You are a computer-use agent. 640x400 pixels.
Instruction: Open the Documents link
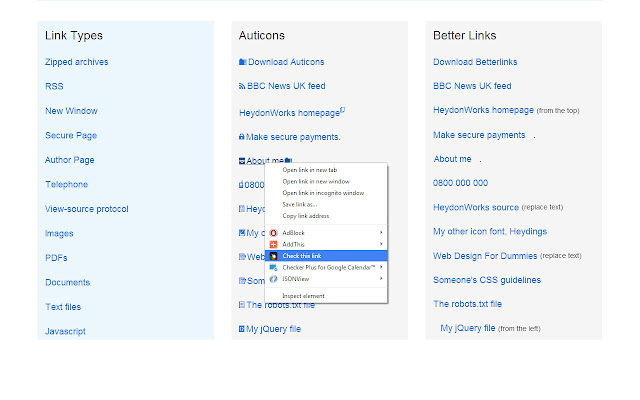67,282
